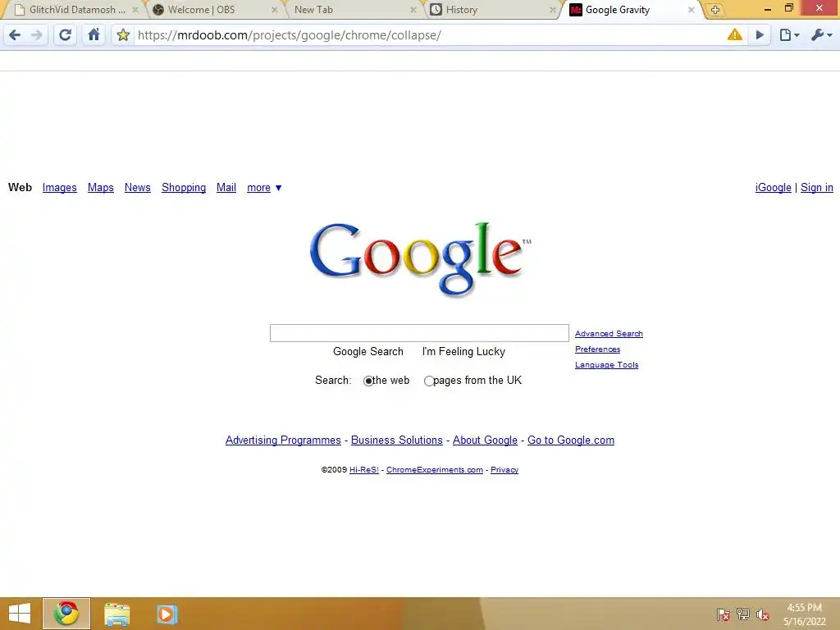
Task: Bookmark this page with the star icon
Action: [123, 35]
